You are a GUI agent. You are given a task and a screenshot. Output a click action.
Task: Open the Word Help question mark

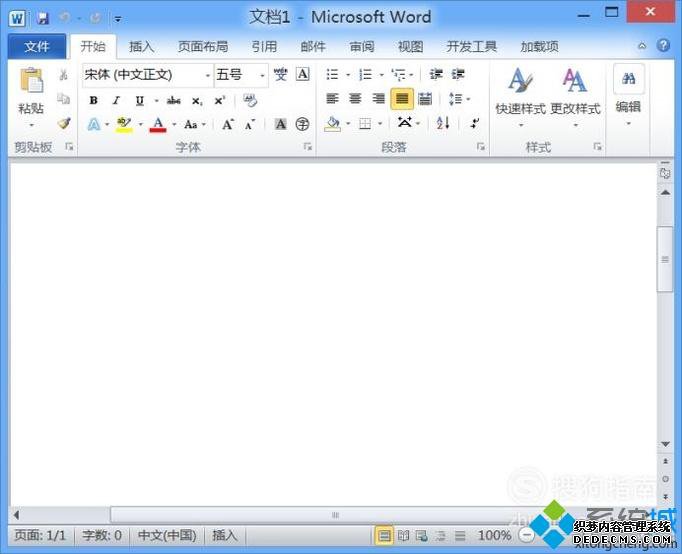[x=663, y=45]
